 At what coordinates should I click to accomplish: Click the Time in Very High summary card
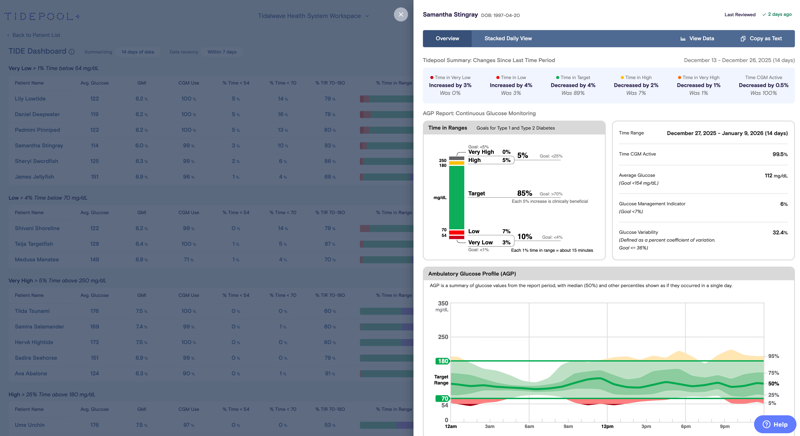tap(698, 85)
